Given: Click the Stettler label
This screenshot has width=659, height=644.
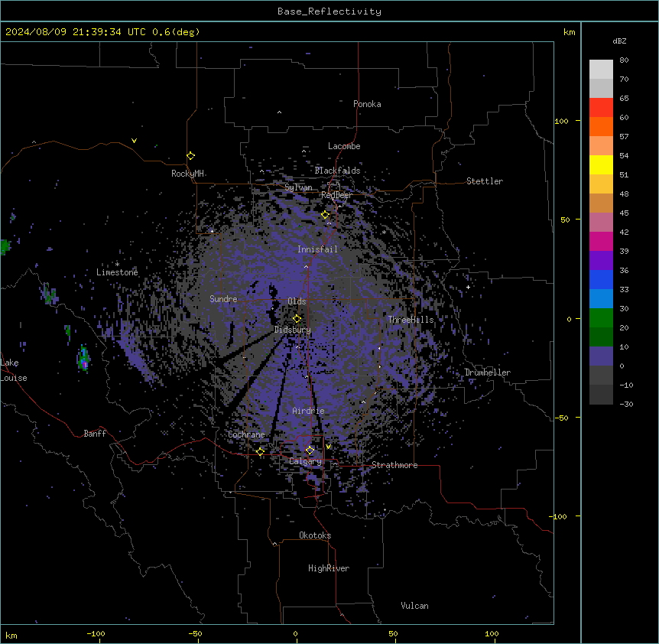Looking at the screenshot, I should point(485,181).
